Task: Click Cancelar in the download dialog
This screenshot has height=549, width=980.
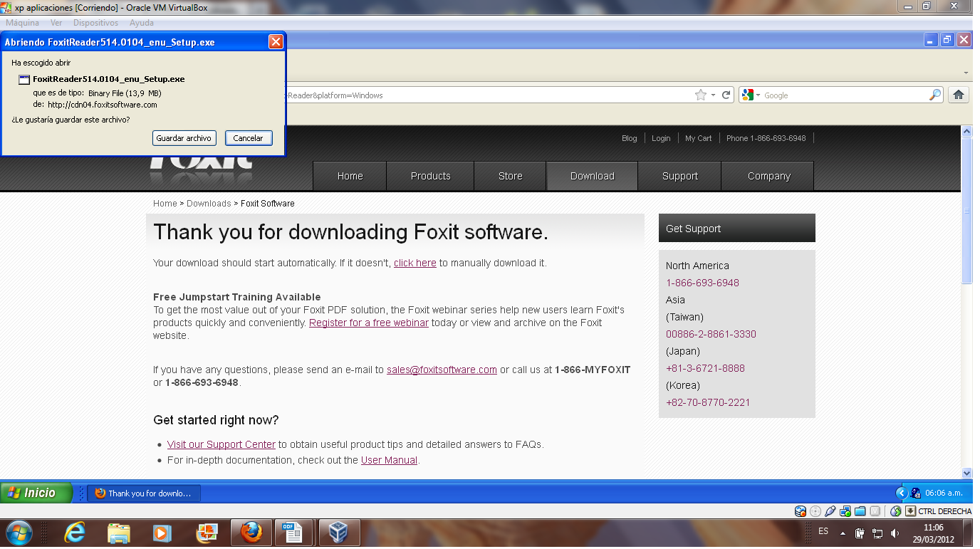Action: [249, 138]
